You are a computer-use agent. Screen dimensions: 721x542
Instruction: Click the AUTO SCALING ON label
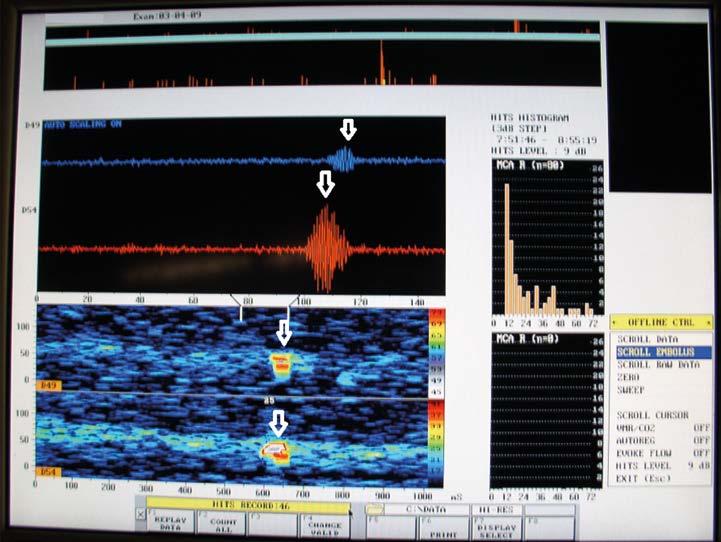point(83,124)
